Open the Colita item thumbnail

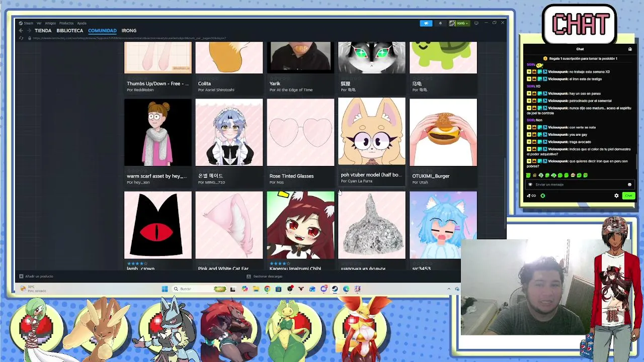(x=229, y=57)
